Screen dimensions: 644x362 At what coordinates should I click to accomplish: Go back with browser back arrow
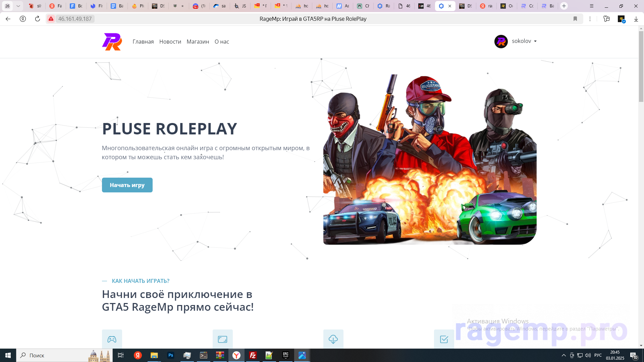point(8,19)
